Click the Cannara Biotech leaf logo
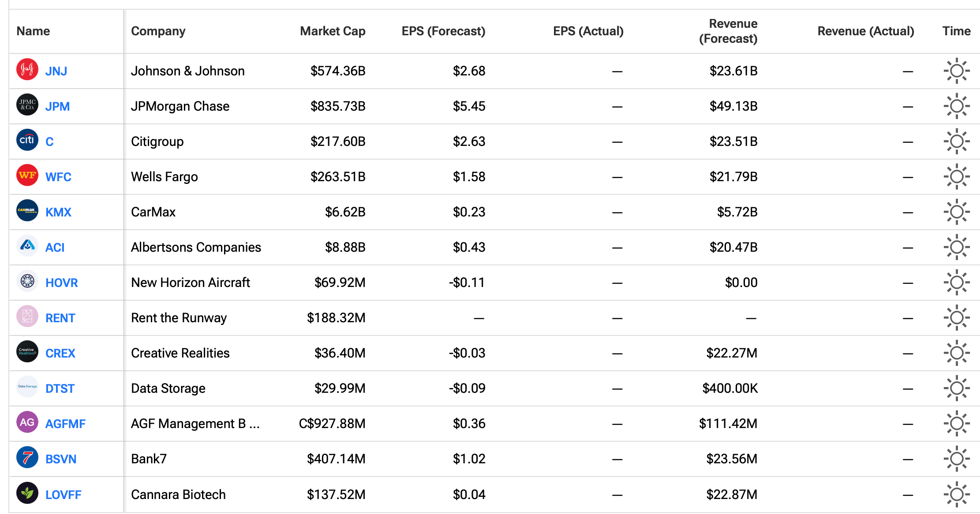Viewport: 980px width, 514px height. click(x=27, y=493)
